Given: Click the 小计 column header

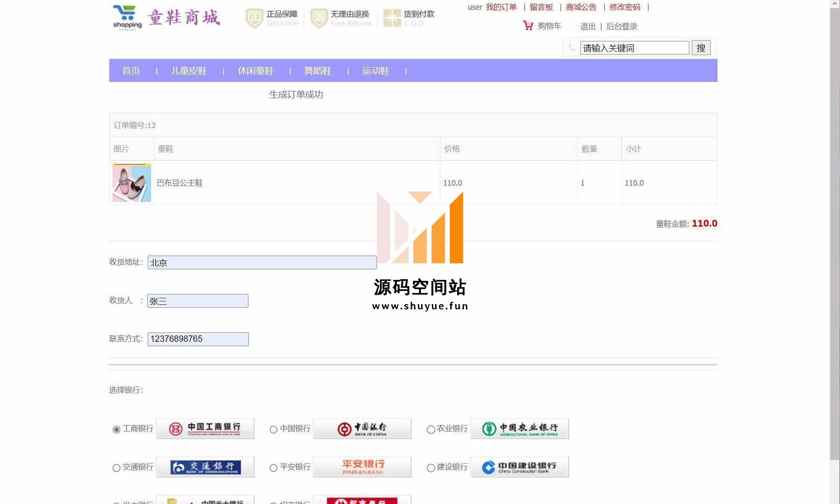Looking at the screenshot, I should (x=633, y=149).
